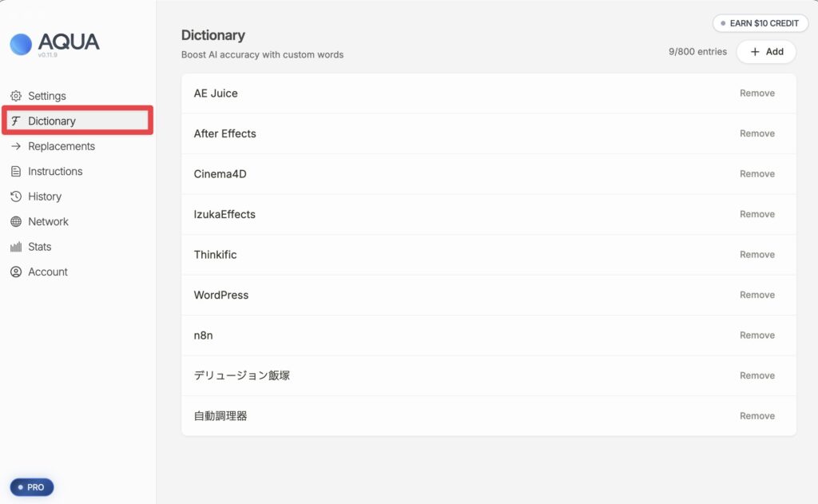The height and width of the screenshot is (504, 818).
Task: Remove the Cinema4D entry
Action: [756, 174]
